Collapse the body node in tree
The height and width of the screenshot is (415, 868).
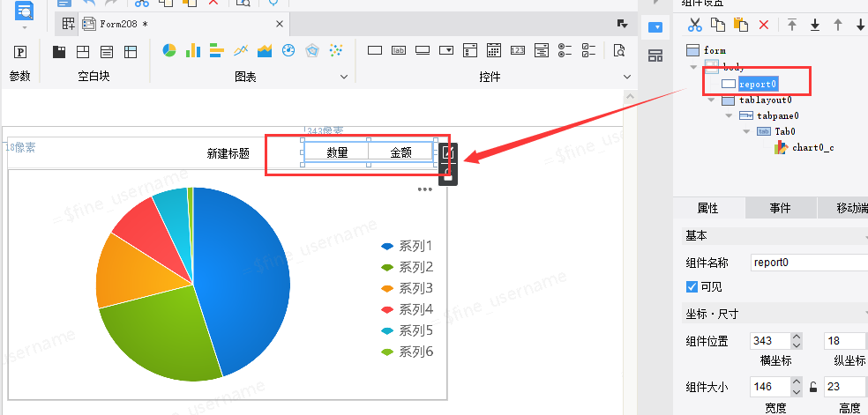click(x=693, y=67)
